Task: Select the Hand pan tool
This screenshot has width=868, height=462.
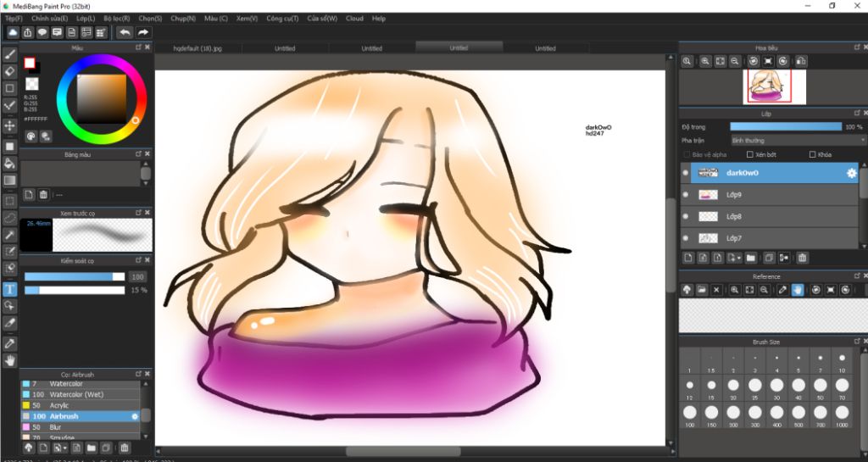Action: coord(9,361)
